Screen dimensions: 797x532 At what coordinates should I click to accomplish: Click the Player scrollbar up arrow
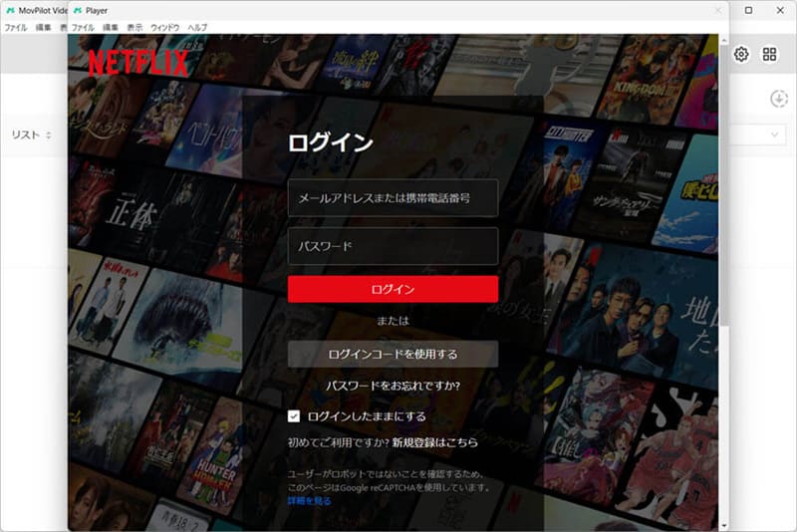(x=724, y=40)
